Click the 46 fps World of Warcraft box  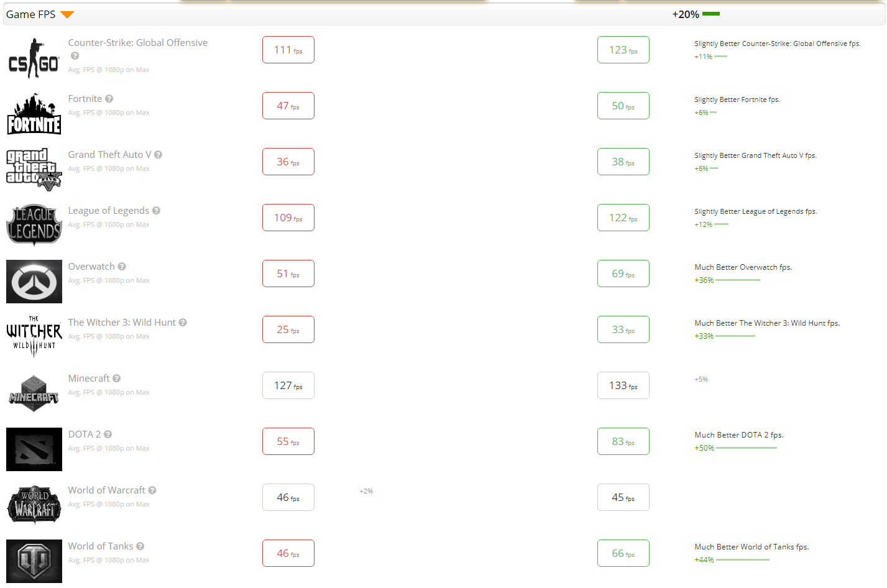[288, 497]
